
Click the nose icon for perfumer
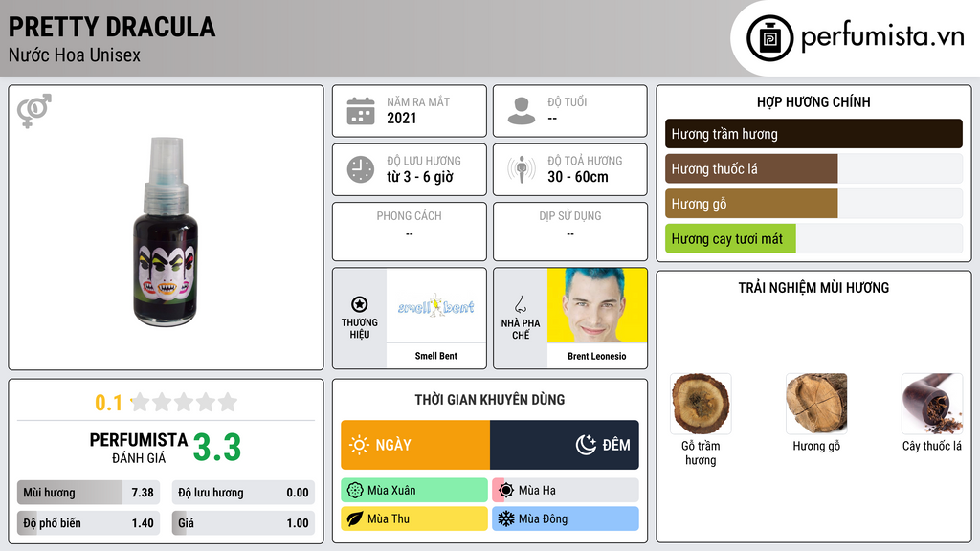tap(521, 304)
